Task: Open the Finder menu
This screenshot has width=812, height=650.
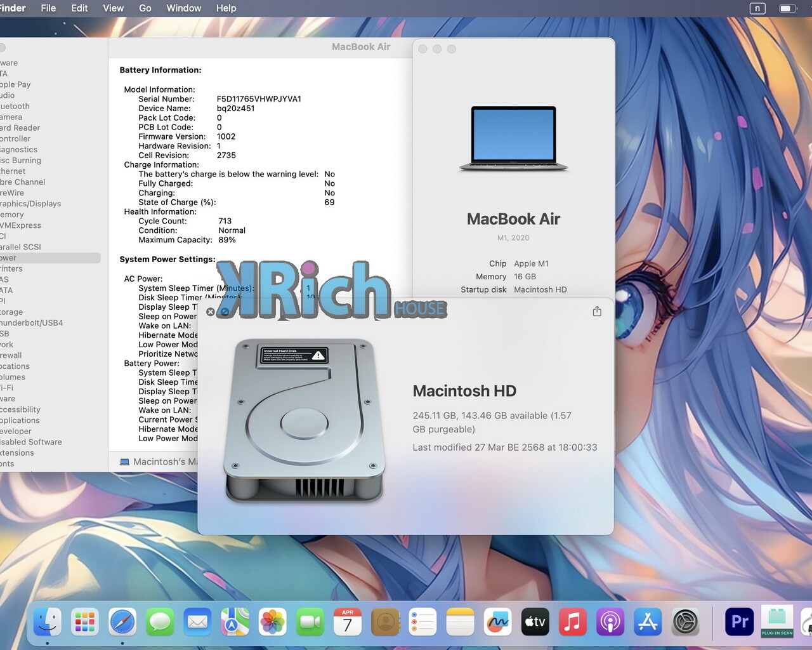Action: pos(13,8)
